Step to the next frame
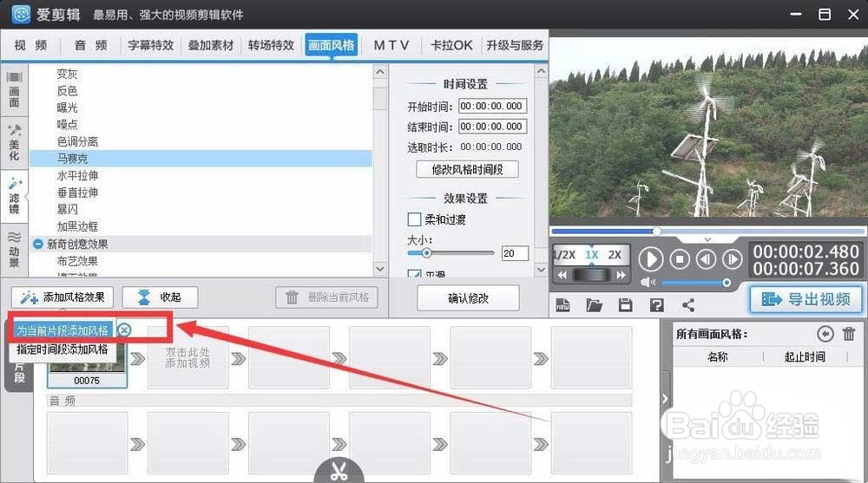 [733, 259]
